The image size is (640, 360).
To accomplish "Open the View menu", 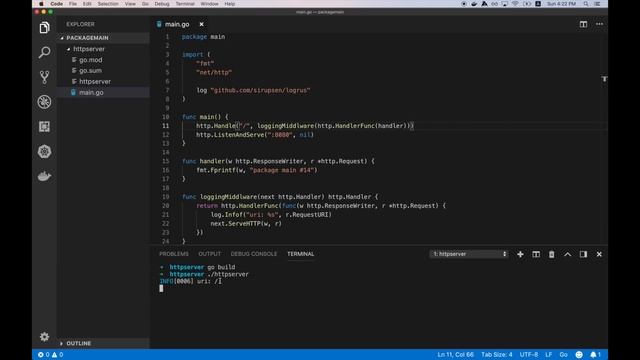I will 130,4.
